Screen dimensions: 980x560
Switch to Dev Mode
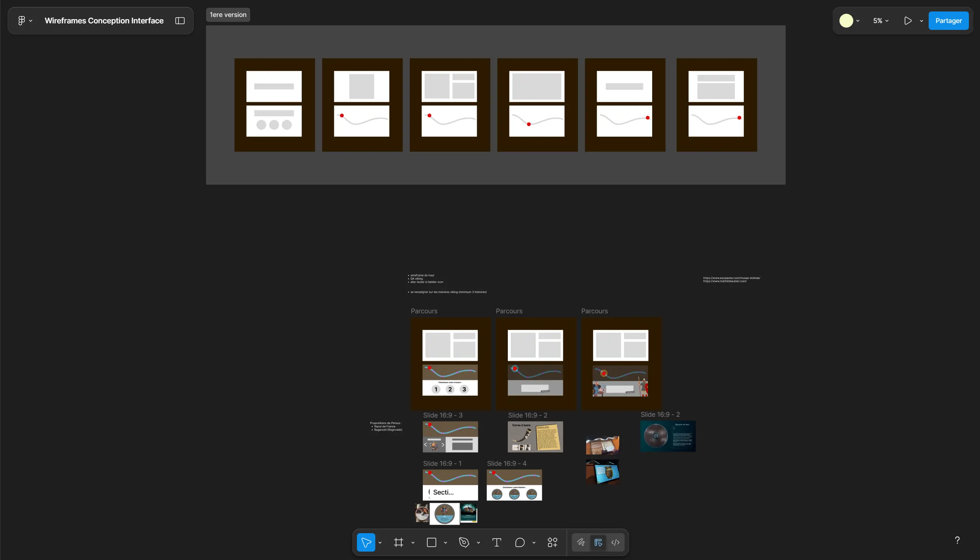pyautogui.click(x=615, y=542)
